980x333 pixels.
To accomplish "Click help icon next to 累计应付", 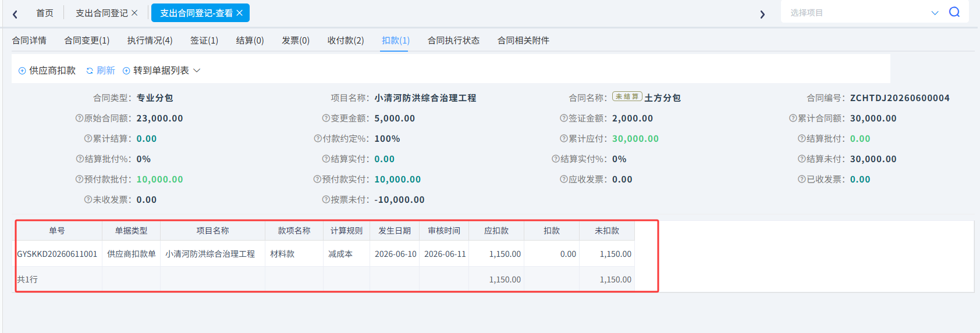I will [x=564, y=138].
